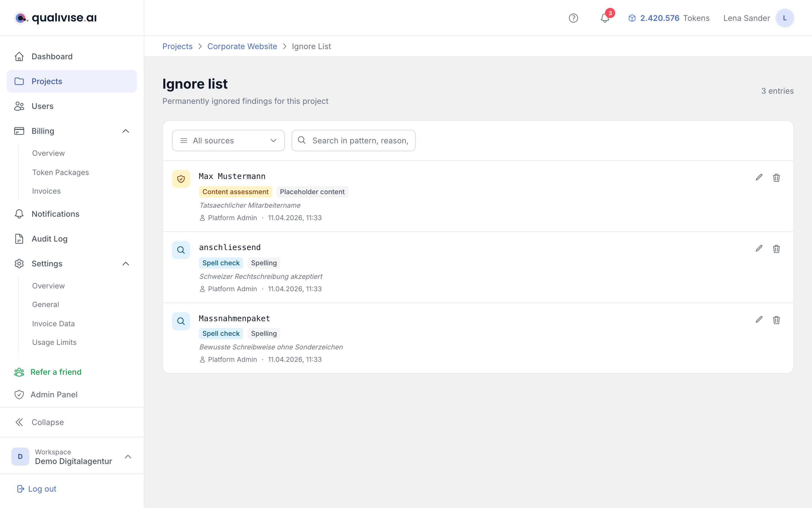Viewport: 812px width, 508px height.
Task: Click the Refer a friend link
Action: pyautogui.click(x=48, y=372)
